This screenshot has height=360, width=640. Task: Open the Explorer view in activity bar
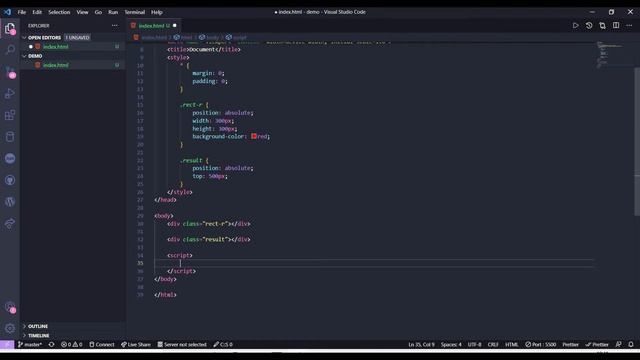tap(10, 29)
